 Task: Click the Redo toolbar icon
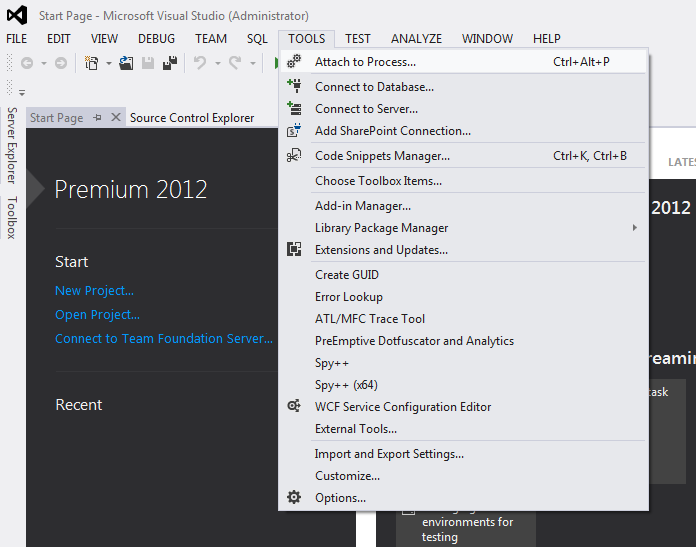(235, 63)
